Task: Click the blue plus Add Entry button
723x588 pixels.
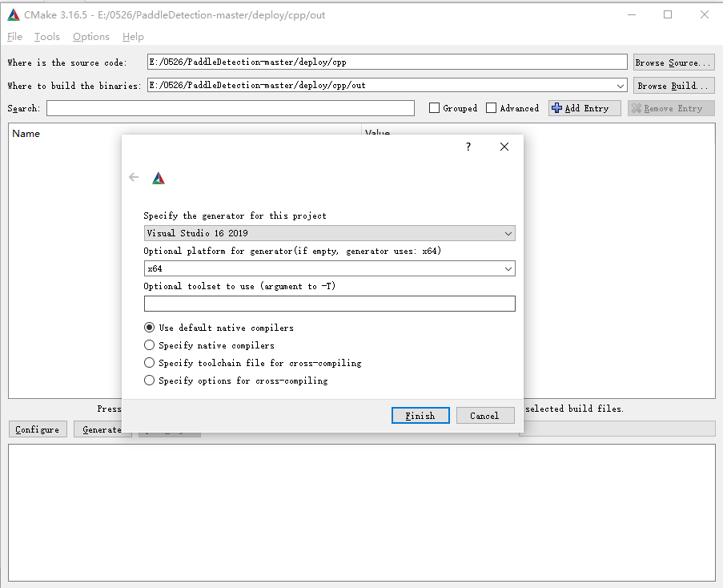Action: pyautogui.click(x=584, y=108)
